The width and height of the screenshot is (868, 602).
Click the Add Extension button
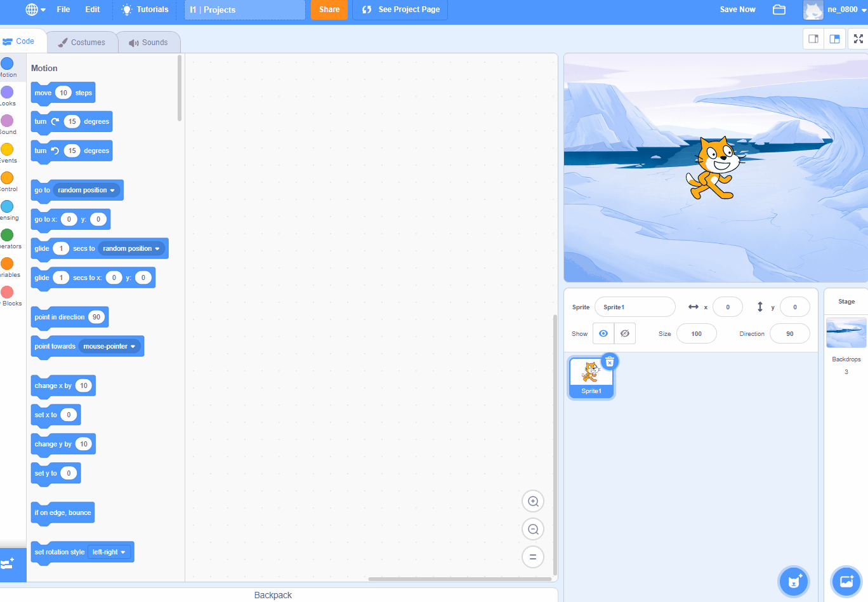coord(9,564)
